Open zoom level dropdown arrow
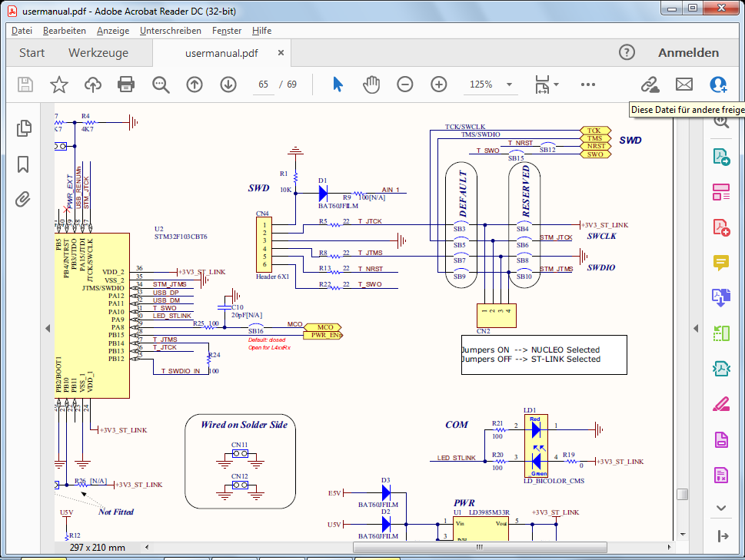 509,84
